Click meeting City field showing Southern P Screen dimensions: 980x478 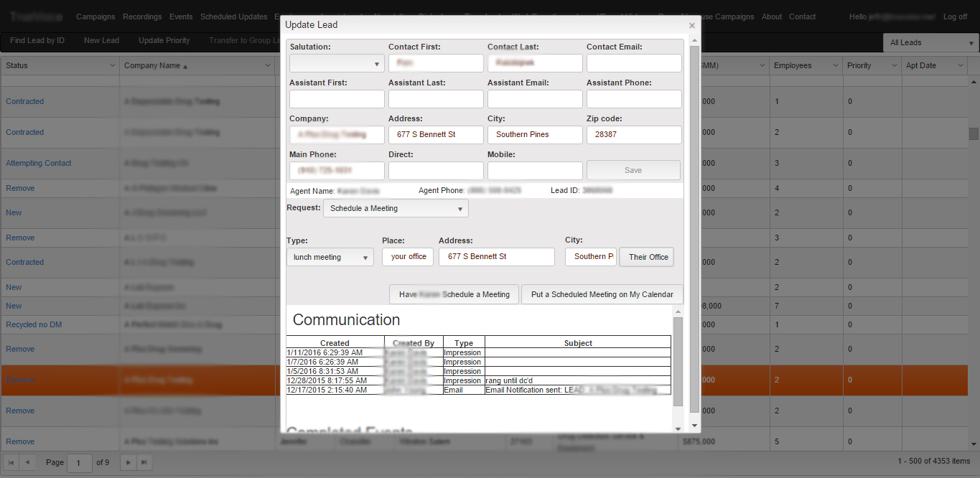[x=591, y=257]
